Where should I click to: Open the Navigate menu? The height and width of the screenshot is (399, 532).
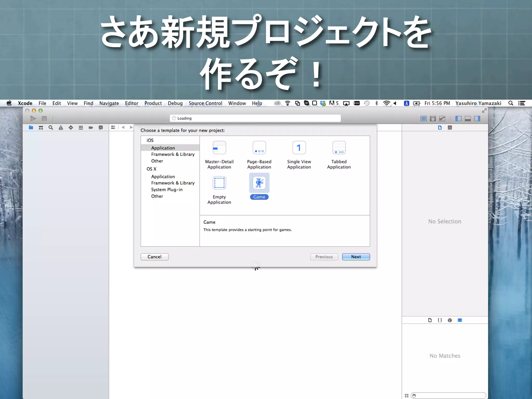coord(109,103)
